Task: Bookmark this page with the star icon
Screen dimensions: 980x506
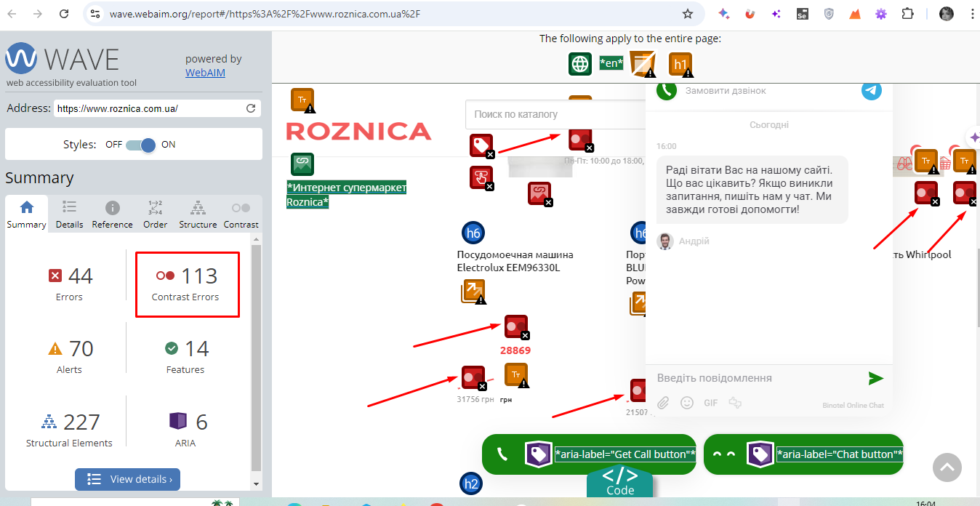Action: [687, 14]
